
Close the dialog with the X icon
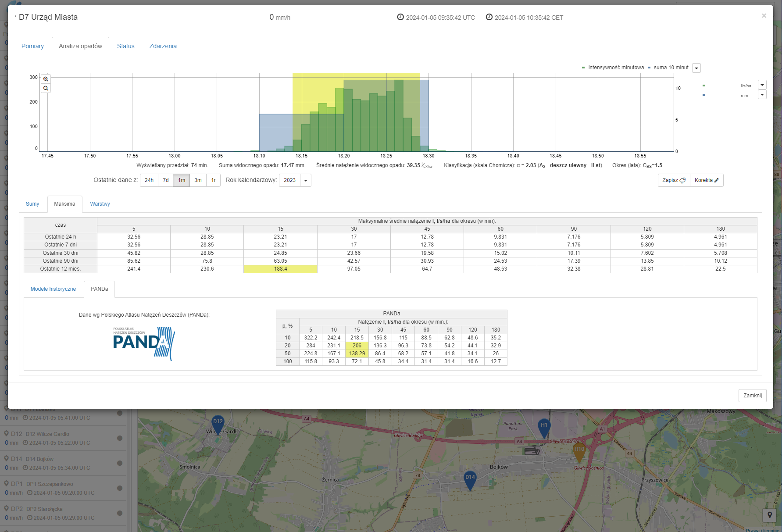764,16
